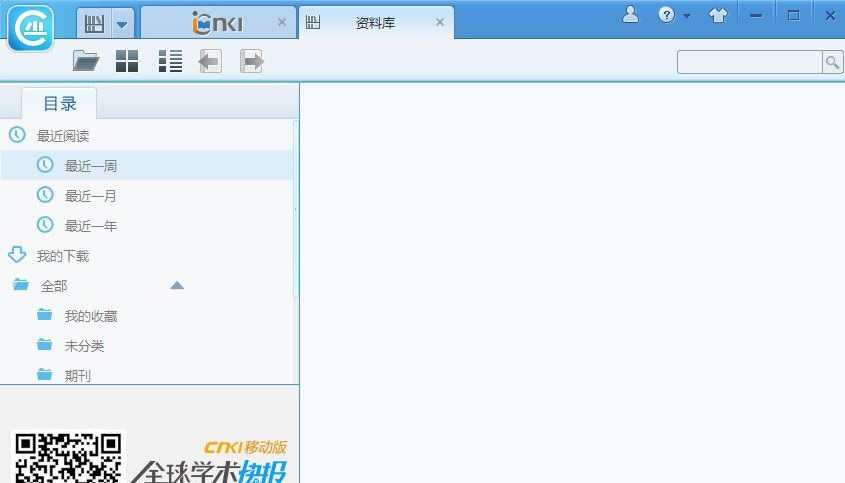The height and width of the screenshot is (483, 845).
Task: Go back with left arrow
Action: [210, 61]
